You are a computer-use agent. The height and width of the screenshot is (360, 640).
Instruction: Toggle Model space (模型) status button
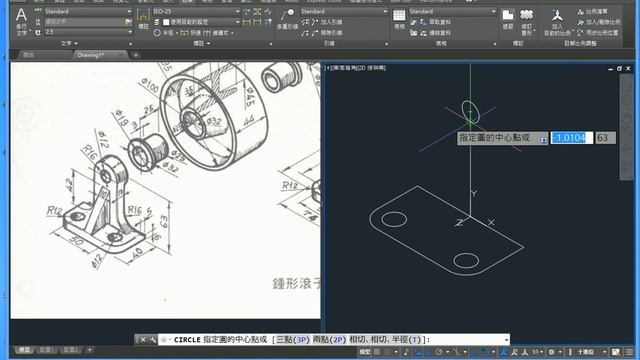pyautogui.click(x=364, y=351)
